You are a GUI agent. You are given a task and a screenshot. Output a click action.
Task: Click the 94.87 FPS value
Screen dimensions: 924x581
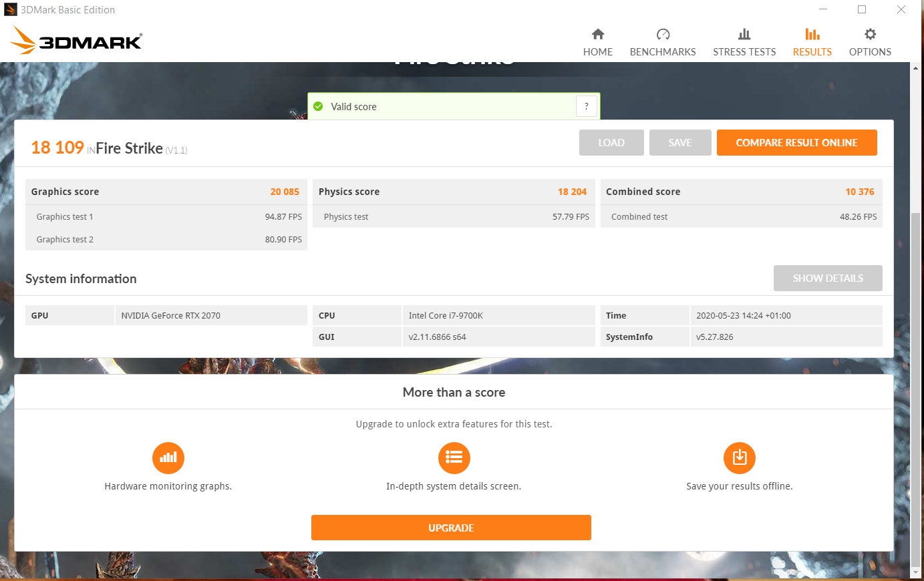pyautogui.click(x=283, y=216)
